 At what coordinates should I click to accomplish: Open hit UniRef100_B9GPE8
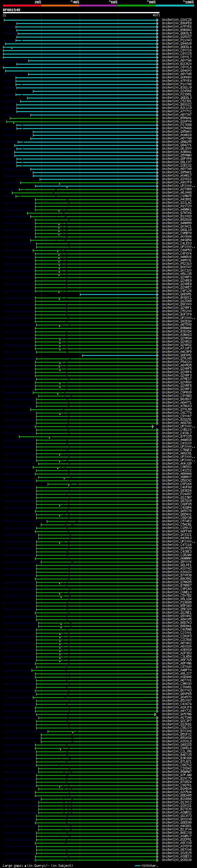177,23
